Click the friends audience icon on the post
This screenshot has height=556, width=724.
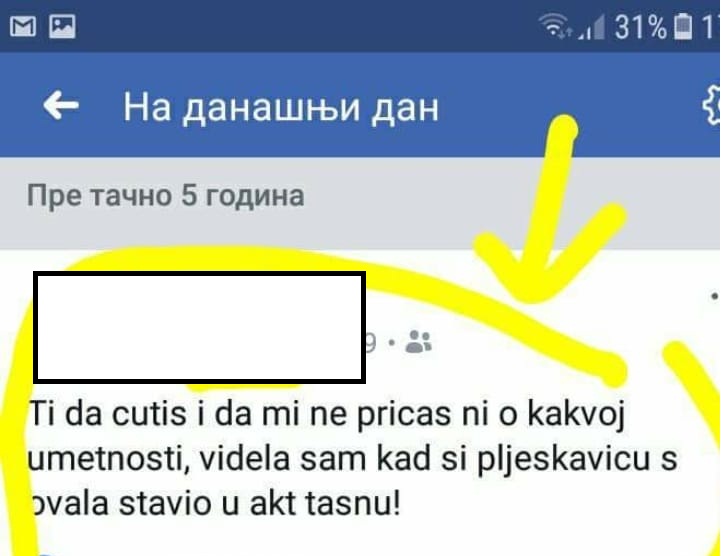[418, 342]
